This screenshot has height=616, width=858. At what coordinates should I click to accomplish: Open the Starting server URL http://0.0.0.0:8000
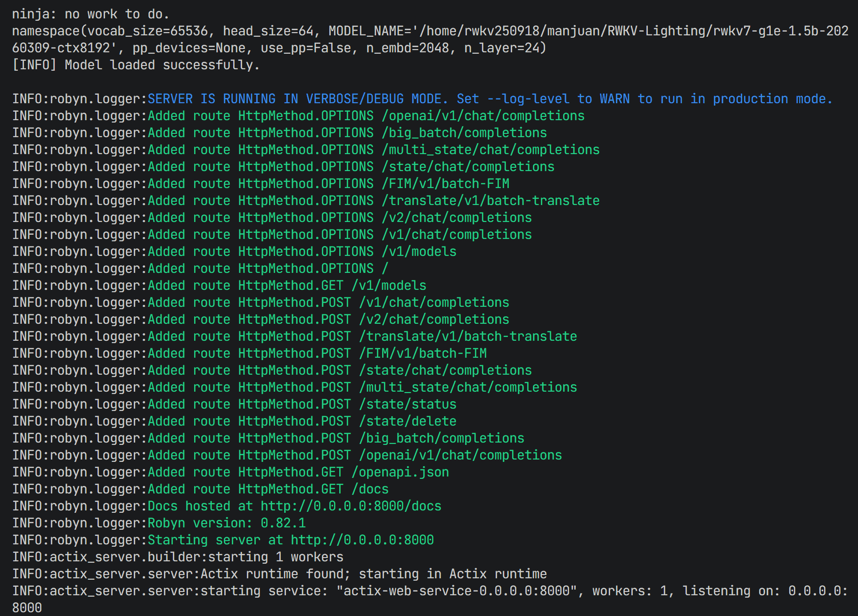point(362,540)
